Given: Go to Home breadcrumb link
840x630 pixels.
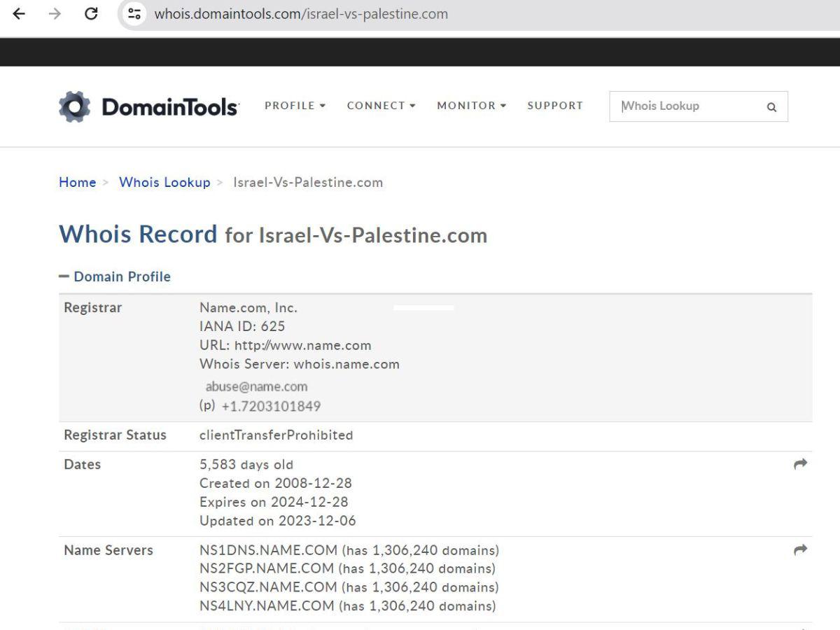Looking at the screenshot, I should (77, 182).
